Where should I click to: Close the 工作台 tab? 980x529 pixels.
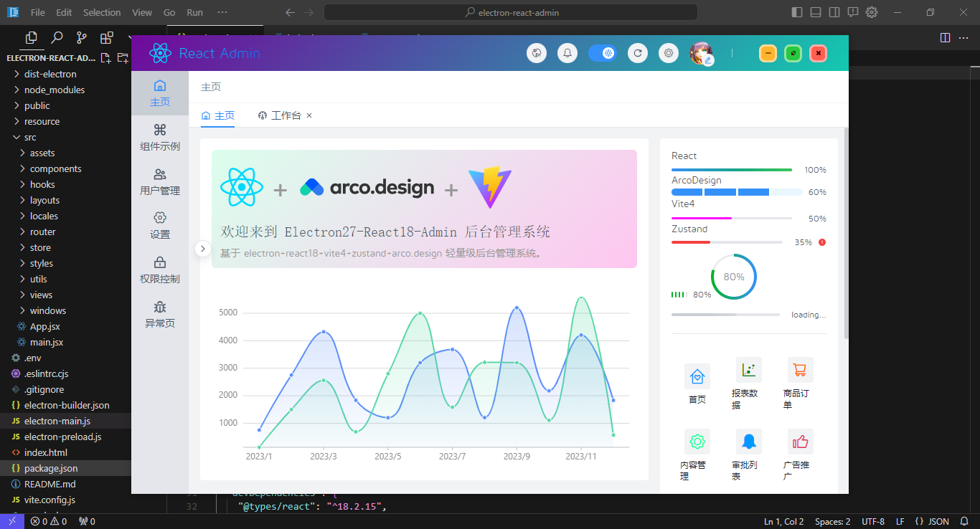click(x=309, y=115)
